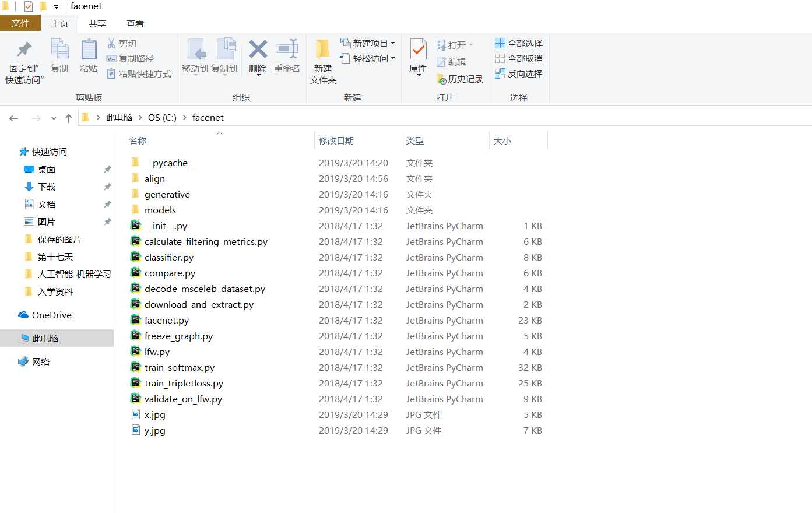
Task: Select Desktop (桌面) in sidebar
Action: coord(47,169)
